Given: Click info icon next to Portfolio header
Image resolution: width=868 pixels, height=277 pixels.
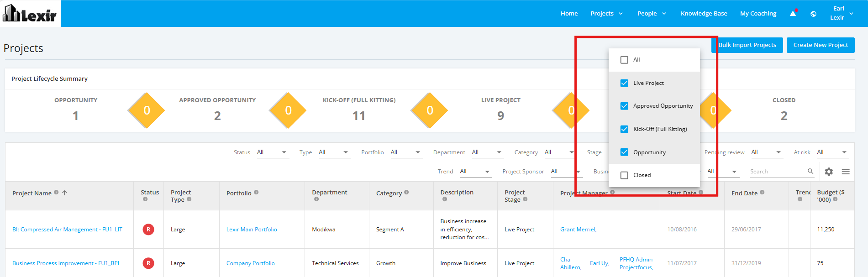Looking at the screenshot, I should coord(256,192).
